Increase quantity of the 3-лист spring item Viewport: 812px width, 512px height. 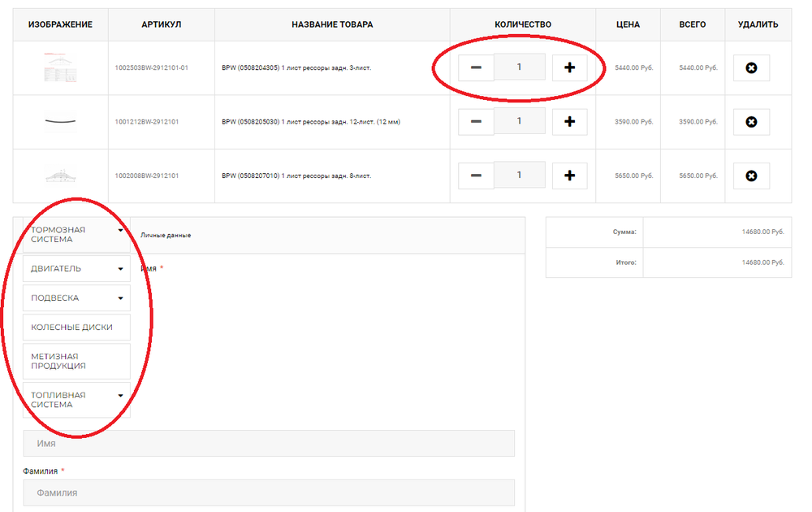point(569,67)
